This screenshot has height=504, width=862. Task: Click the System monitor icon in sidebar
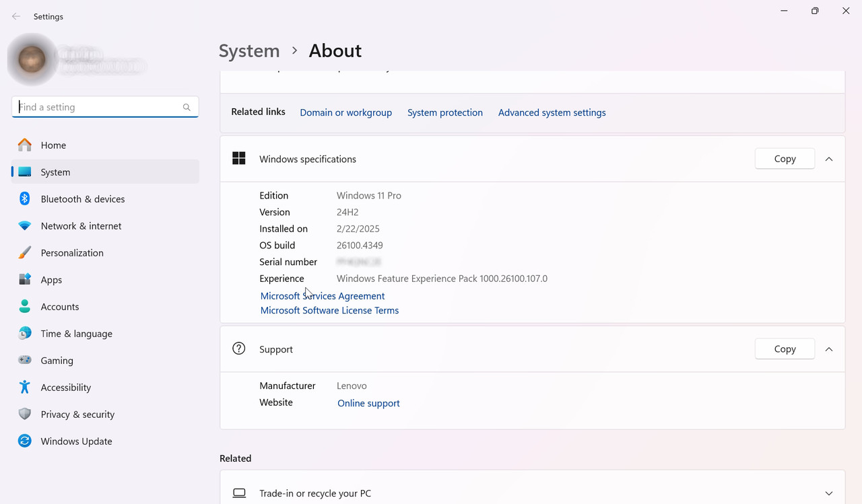pos(25,172)
